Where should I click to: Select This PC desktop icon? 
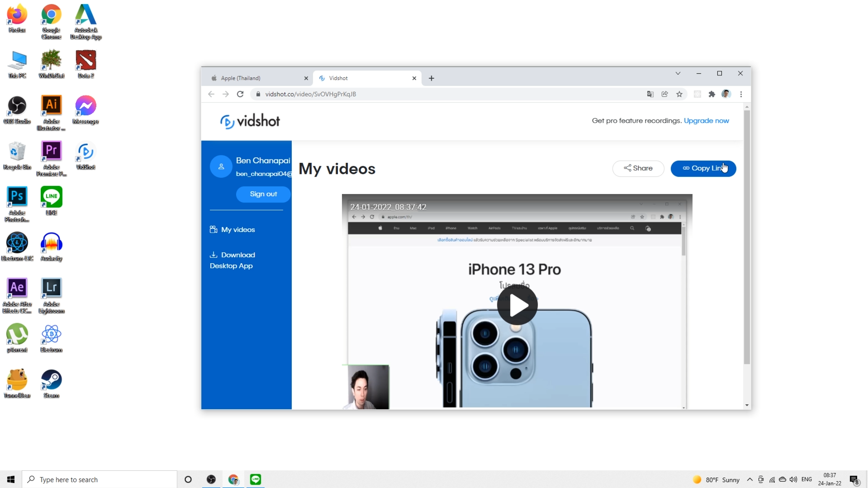tap(17, 64)
